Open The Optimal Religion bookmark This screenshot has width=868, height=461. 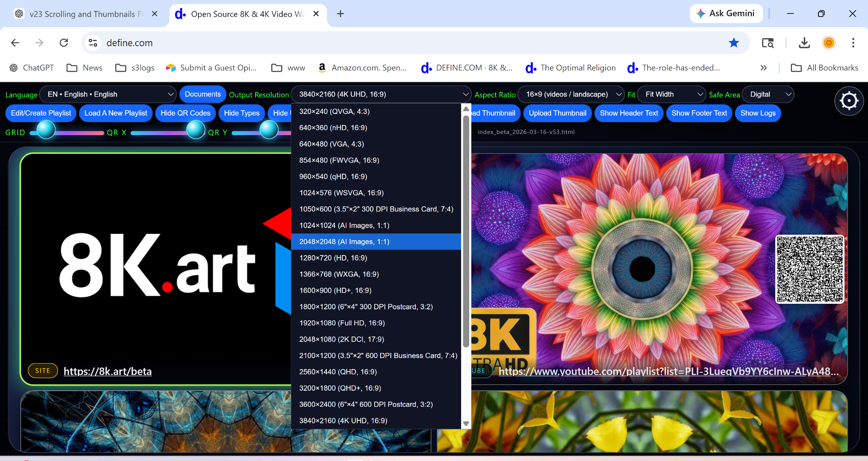click(x=570, y=68)
